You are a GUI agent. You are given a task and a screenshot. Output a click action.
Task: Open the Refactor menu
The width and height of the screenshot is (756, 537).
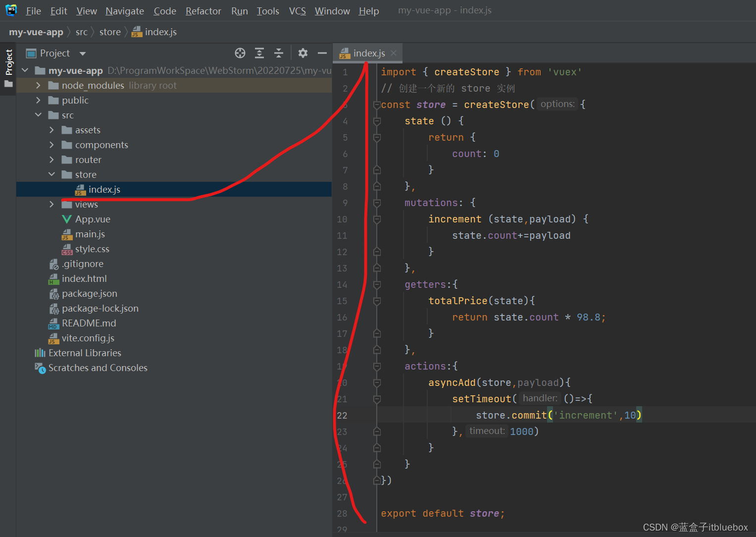(203, 11)
